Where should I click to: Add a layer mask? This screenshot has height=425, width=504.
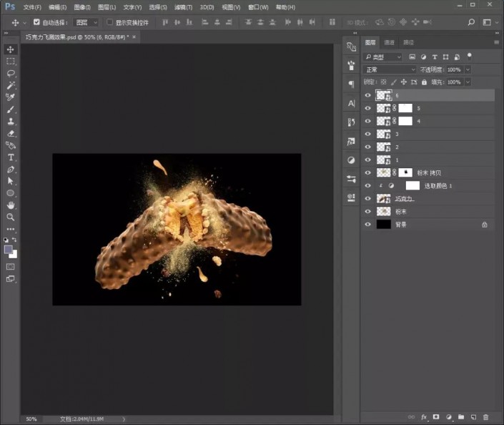(436, 417)
